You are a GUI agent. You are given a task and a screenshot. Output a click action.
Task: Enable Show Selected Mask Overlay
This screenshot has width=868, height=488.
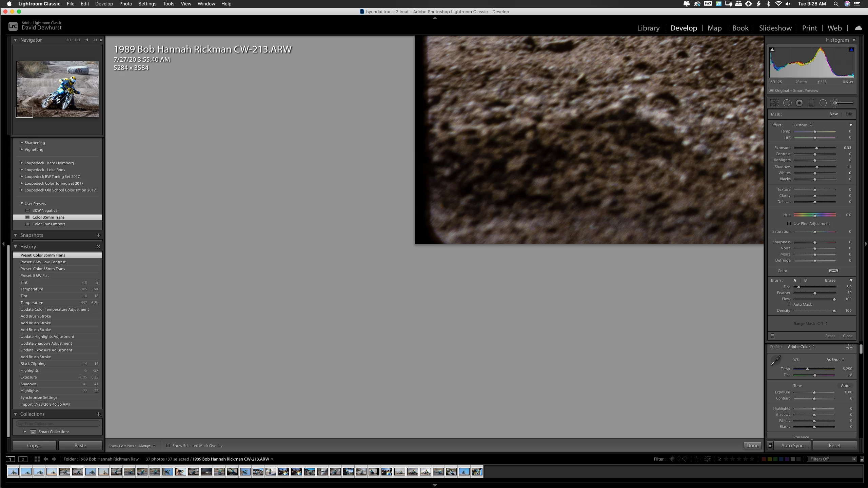click(x=168, y=446)
